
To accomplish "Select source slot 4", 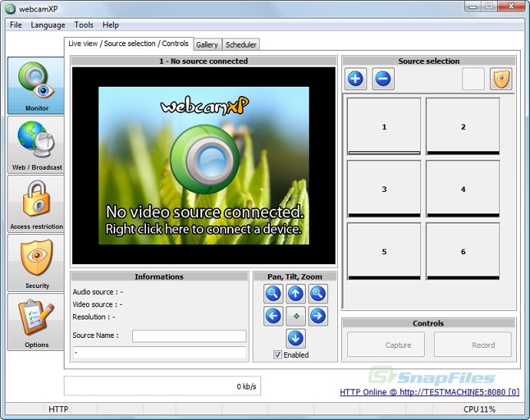I will click(463, 189).
